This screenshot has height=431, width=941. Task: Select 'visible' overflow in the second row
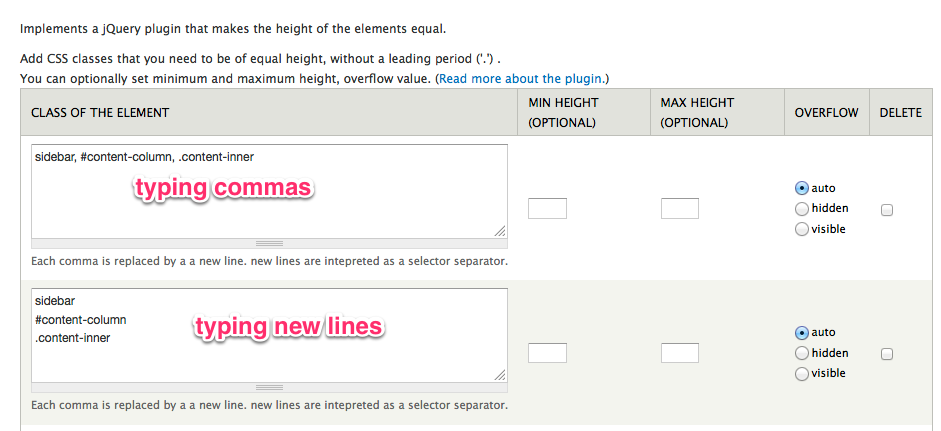point(802,373)
